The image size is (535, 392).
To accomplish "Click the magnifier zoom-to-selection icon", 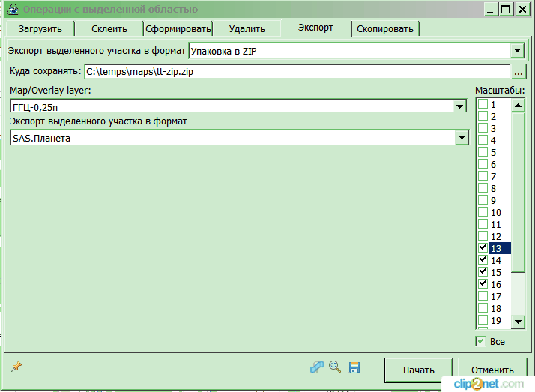I will pyautogui.click(x=335, y=367).
